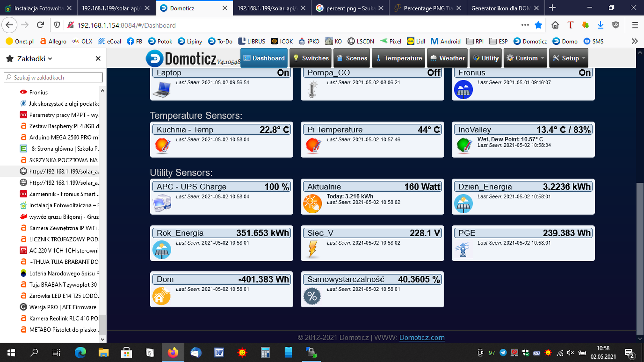Image resolution: width=644 pixels, height=362 pixels.
Task: Open the page actions three-dot menu
Action: pos(525,25)
